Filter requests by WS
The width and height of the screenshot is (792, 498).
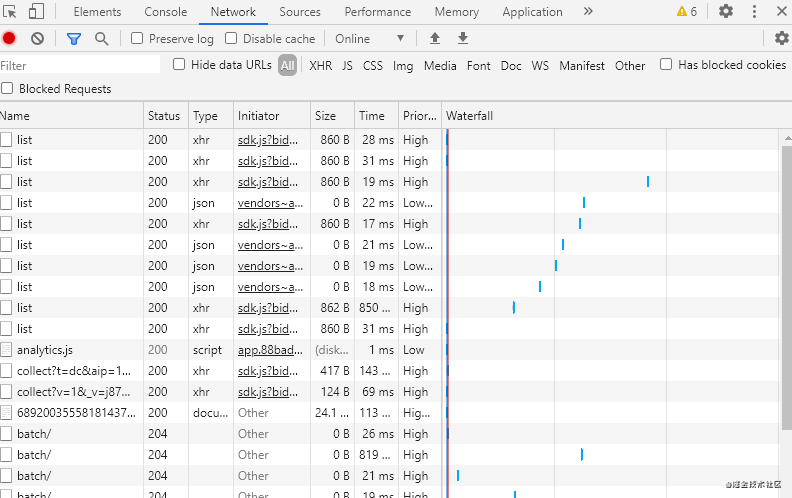point(540,66)
